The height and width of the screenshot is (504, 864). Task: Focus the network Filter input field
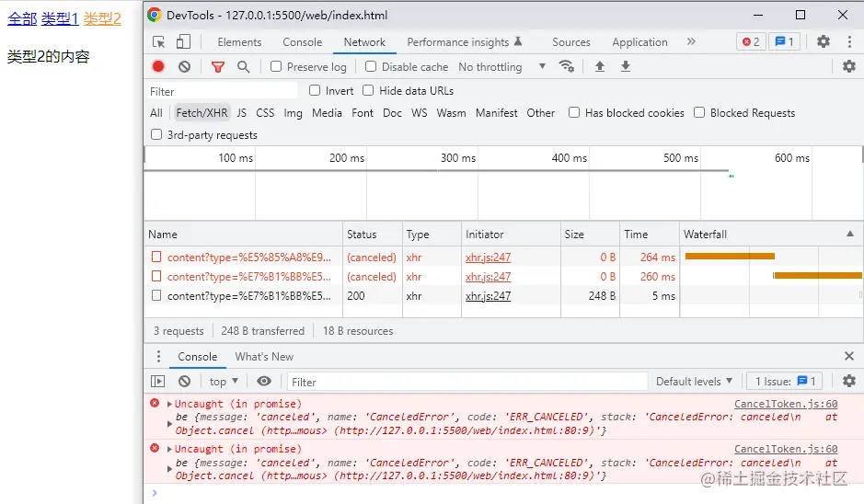(222, 91)
